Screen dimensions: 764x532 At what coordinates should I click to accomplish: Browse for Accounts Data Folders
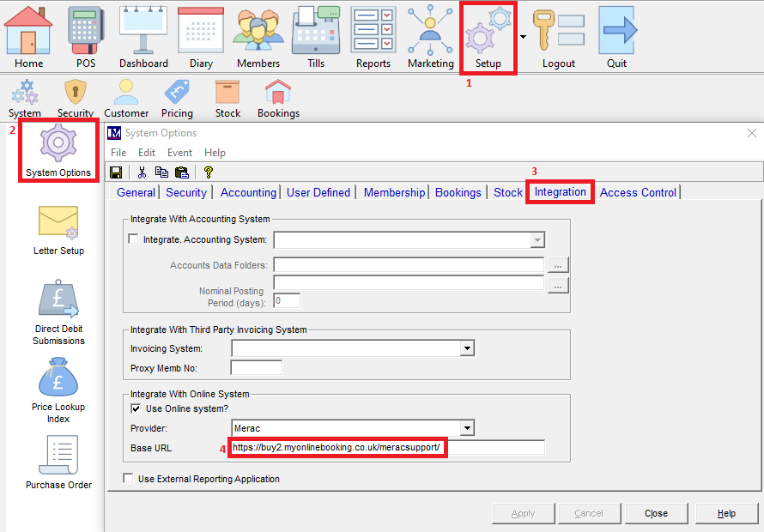click(x=558, y=265)
